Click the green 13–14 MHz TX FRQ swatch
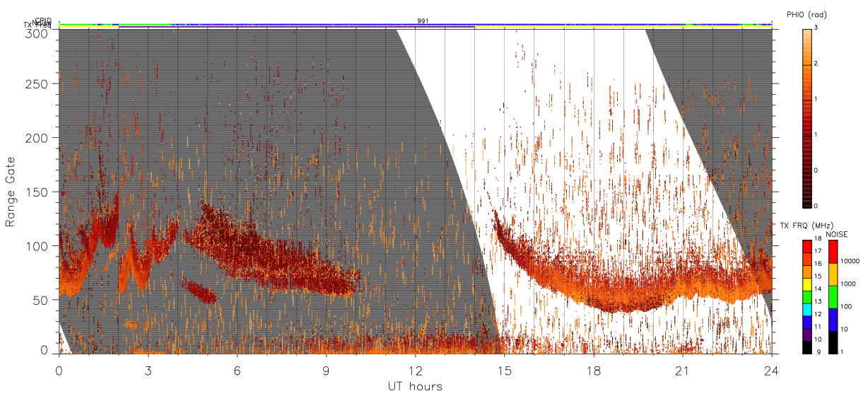Screen dimensions: 868x401 [807, 297]
